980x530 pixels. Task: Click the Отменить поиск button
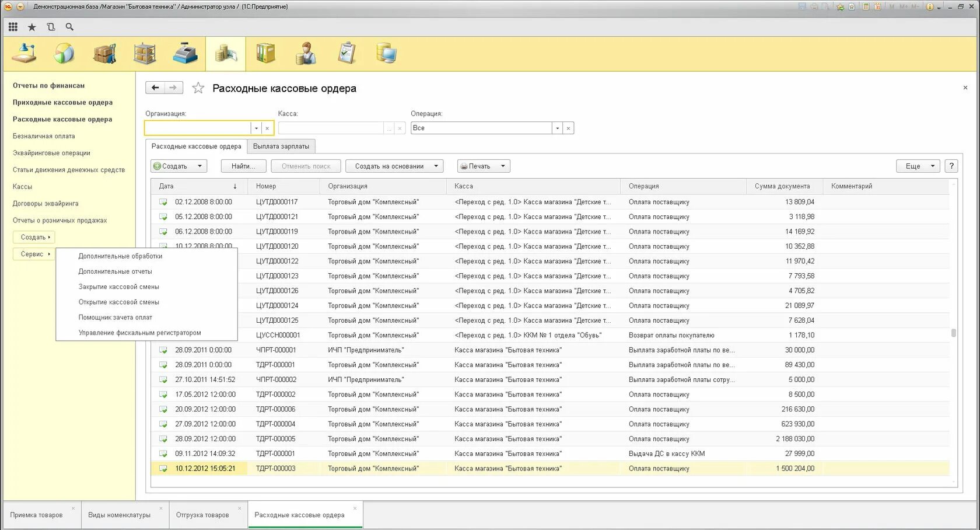(x=306, y=166)
